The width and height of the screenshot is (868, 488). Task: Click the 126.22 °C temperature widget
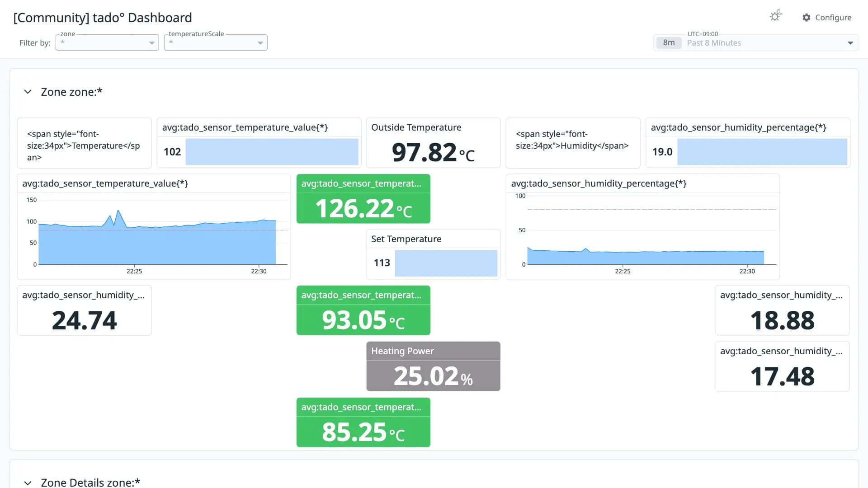tap(363, 199)
